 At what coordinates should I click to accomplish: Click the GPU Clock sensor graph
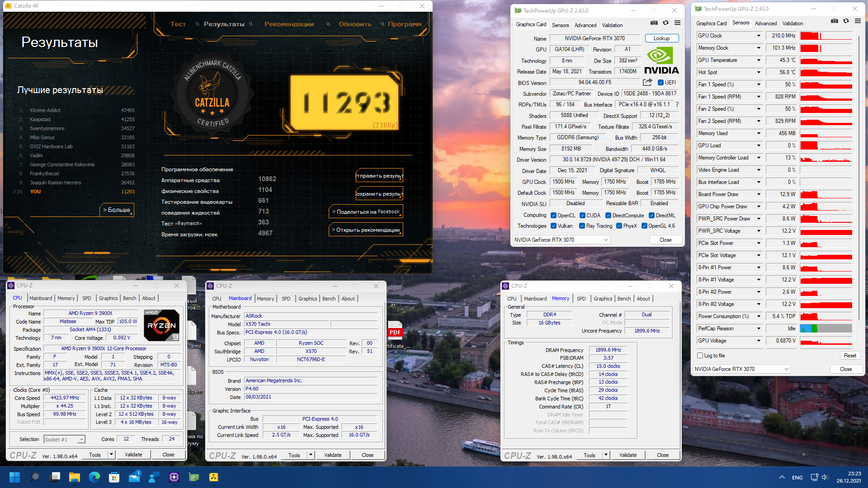click(826, 36)
